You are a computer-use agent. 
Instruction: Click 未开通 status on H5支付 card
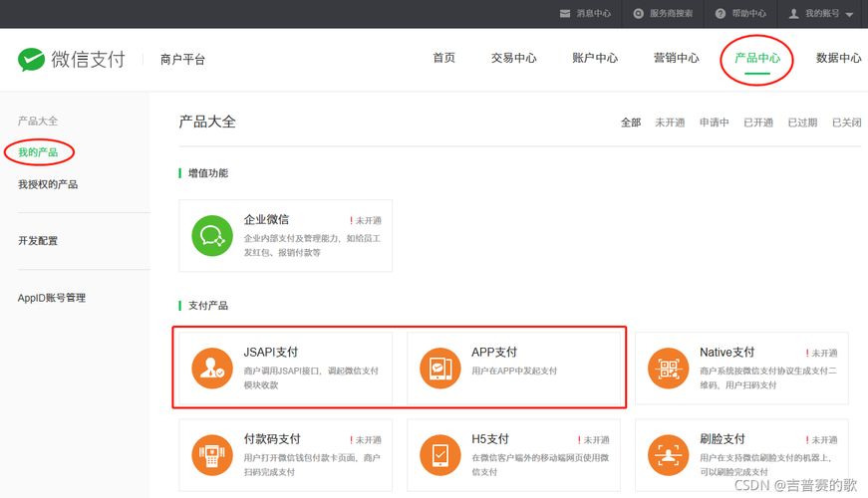593,440
